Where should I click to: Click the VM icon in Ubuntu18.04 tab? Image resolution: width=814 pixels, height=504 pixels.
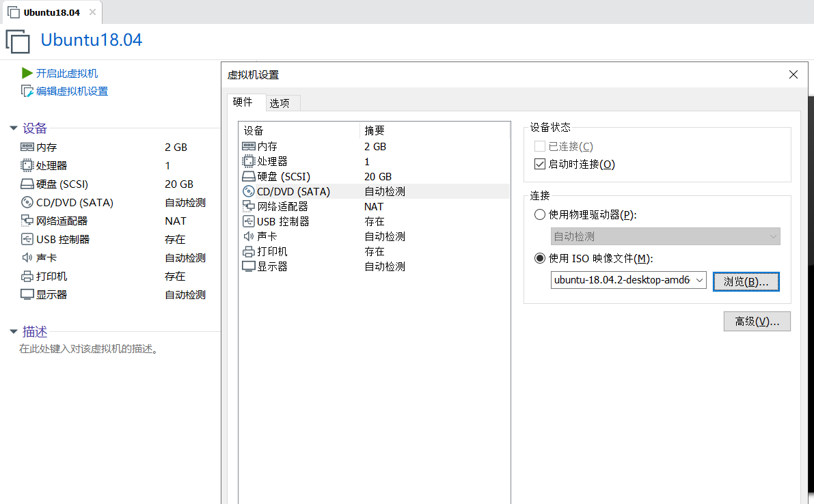pos(14,12)
